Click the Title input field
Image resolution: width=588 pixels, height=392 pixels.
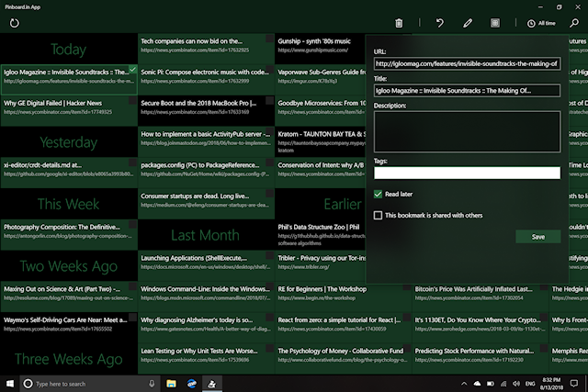[x=467, y=91]
